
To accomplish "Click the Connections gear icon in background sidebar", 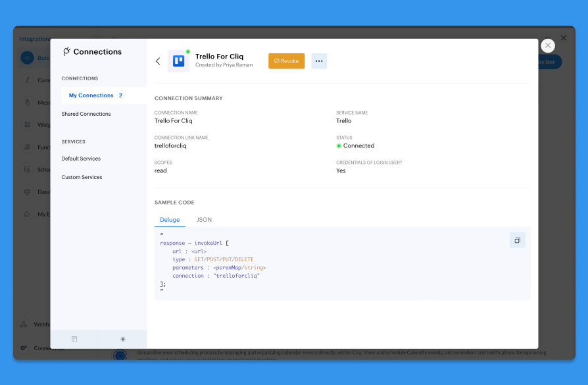I will pyautogui.click(x=24, y=348).
